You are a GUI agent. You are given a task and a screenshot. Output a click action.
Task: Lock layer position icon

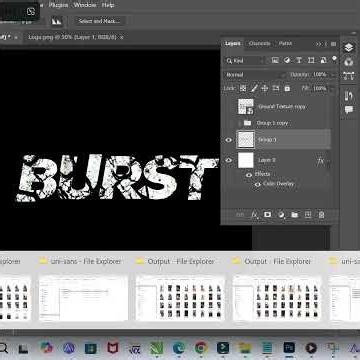coord(265,88)
